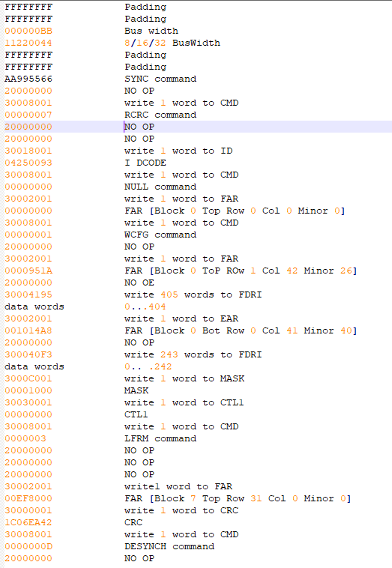Click the hex value 0000951A

28,271
